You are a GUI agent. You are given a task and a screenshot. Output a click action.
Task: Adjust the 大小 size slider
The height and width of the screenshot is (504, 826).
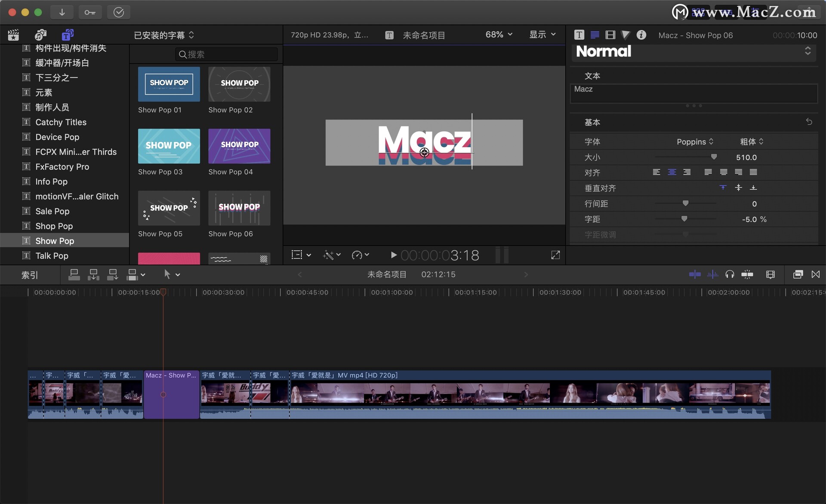point(714,157)
